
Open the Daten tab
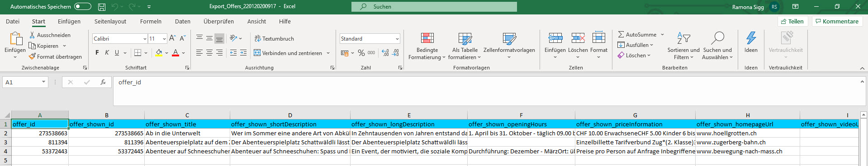coord(183,21)
